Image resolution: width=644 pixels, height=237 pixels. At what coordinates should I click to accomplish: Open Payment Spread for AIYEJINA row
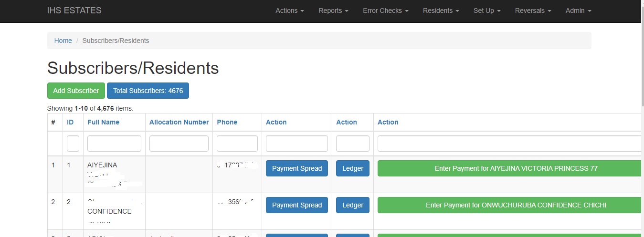tap(297, 168)
